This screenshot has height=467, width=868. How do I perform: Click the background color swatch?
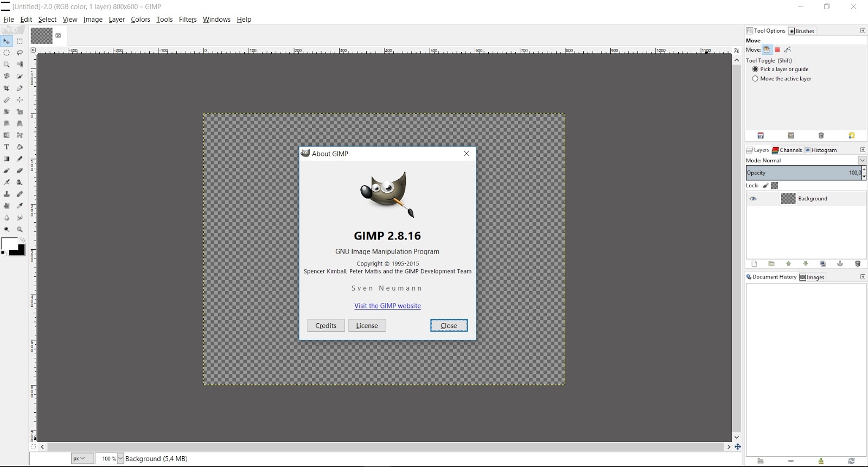click(x=20, y=251)
